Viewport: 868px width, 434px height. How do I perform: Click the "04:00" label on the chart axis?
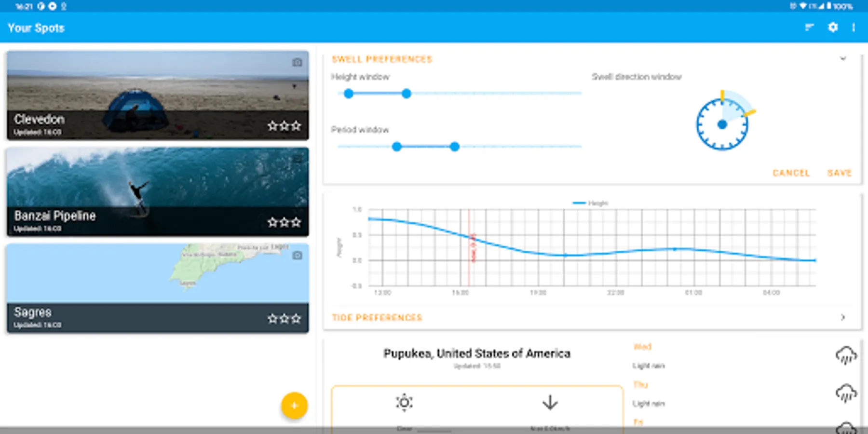click(x=771, y=293)
